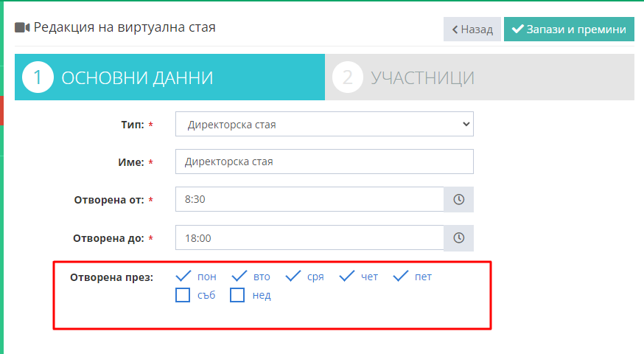Uncheck the 'вто' day checkbox
This screenshot has height=354, width=644.
[239, 277]
